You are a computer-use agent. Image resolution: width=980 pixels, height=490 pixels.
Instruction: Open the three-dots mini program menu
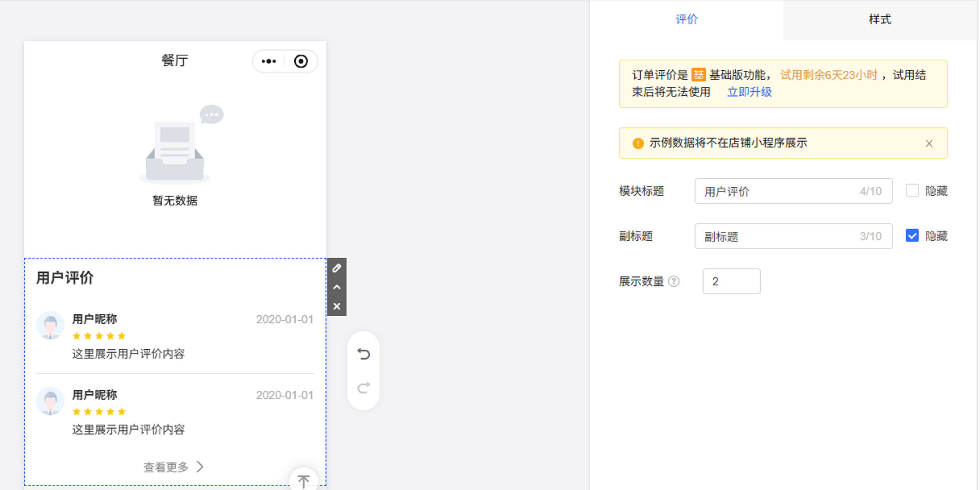pyautogui.click(x=269, y=61)
